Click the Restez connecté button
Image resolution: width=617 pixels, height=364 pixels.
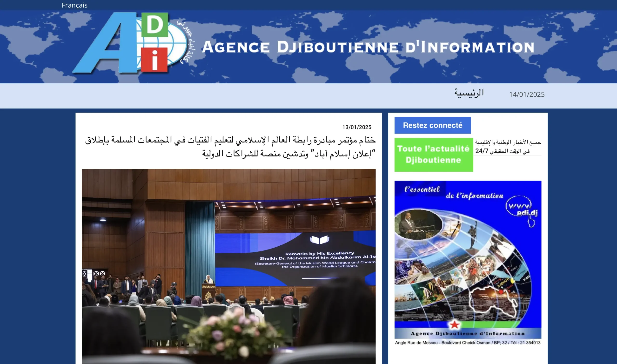[433, 125]
